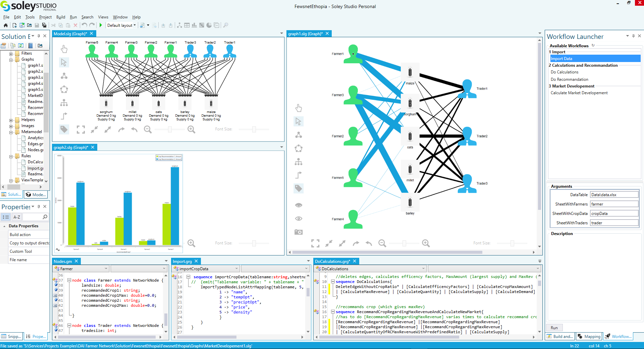Image resolution: width=644 pixels, height=349 pixels.
Task: Open the DoCalculations dropdown in the editor
Action: pos(370,269)
